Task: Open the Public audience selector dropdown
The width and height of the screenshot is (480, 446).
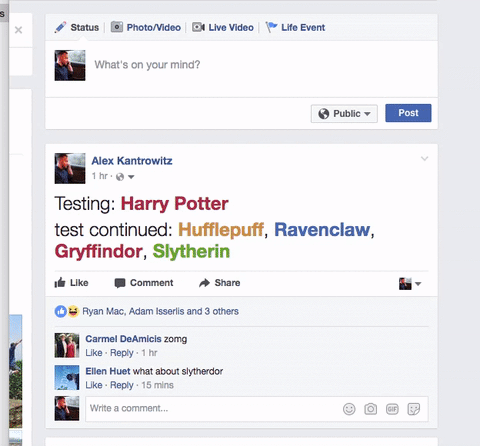Action: tap(344, 113)
